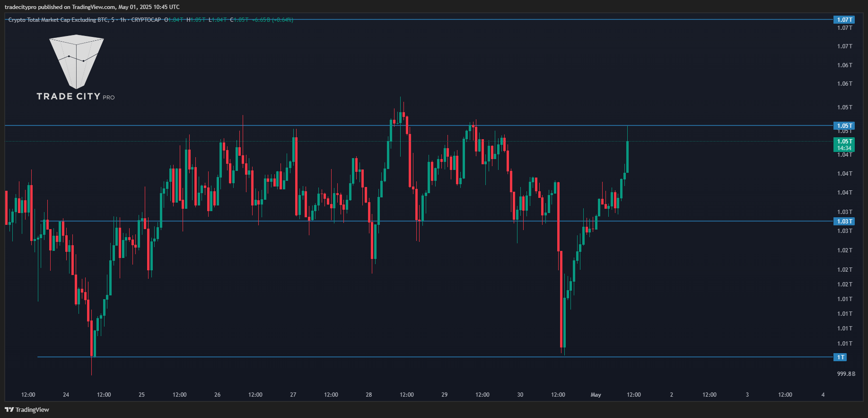Image resolution: width=868 pixels, height=418 pixels.
Task: Click the '+6.65B (+0.64%)' change value in legend
Action: pyautogui.click(x=272, y=20)
